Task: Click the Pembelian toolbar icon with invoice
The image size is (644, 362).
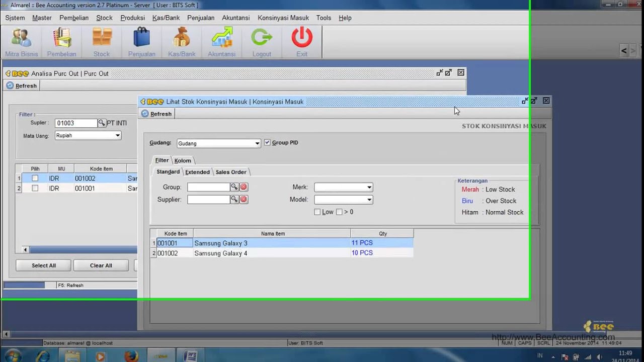Action: pos(61,42)
